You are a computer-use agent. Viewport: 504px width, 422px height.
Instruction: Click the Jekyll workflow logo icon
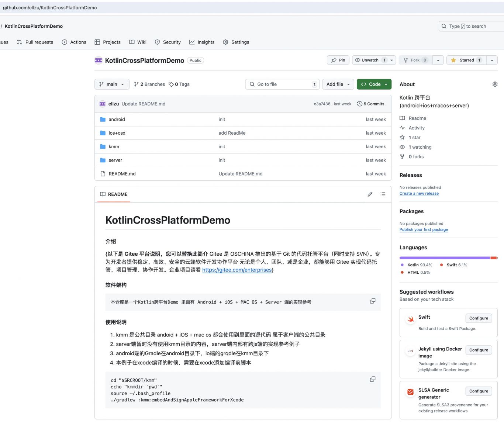tap(410, 351)
